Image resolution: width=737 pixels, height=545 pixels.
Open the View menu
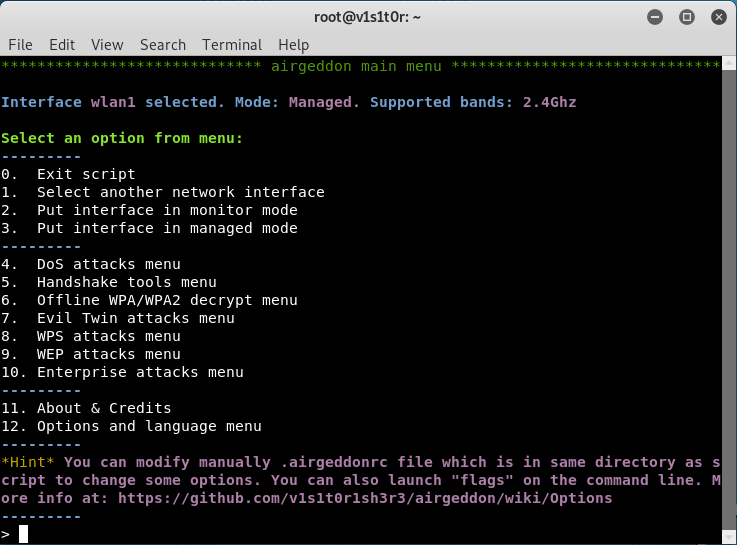[x=107, y=45]
